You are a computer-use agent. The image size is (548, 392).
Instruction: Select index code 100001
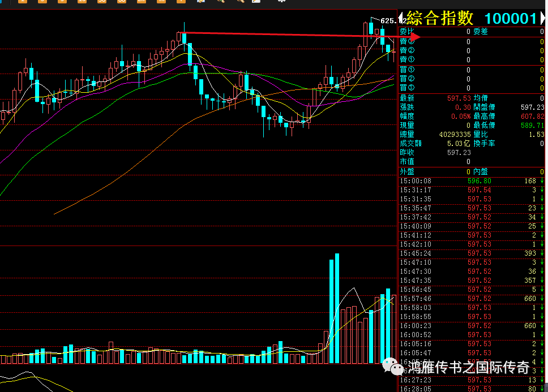click(511, 19)
